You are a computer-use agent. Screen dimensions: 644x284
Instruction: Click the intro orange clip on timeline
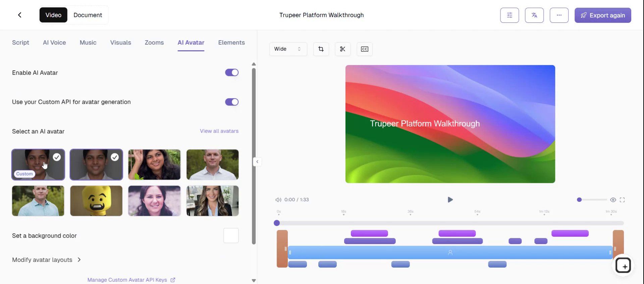282,249
